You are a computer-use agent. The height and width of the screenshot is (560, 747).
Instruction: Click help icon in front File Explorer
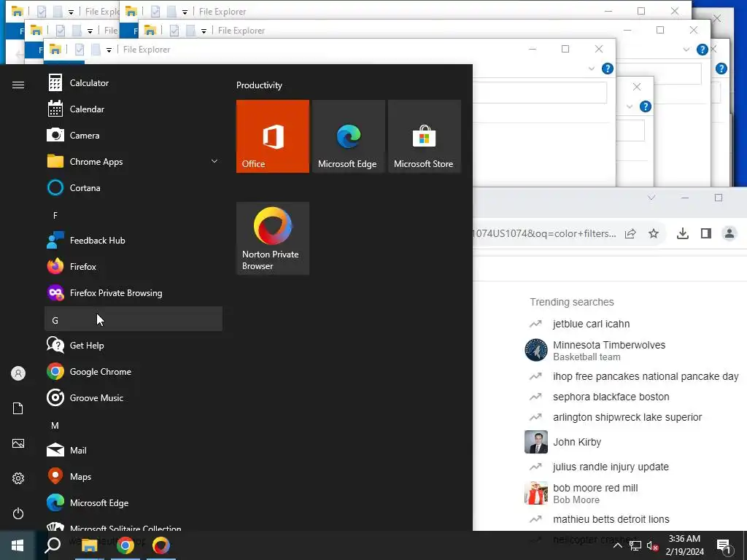608,69
